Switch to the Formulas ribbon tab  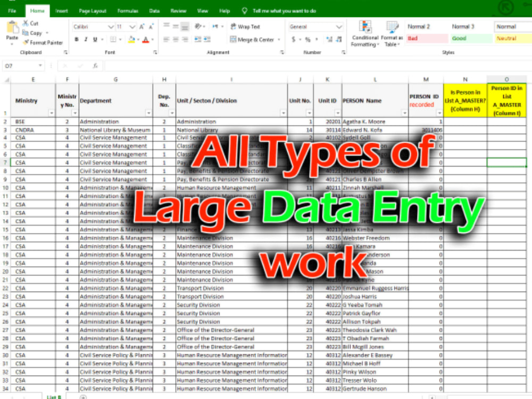pyautogui.click(x=128, y=10)
